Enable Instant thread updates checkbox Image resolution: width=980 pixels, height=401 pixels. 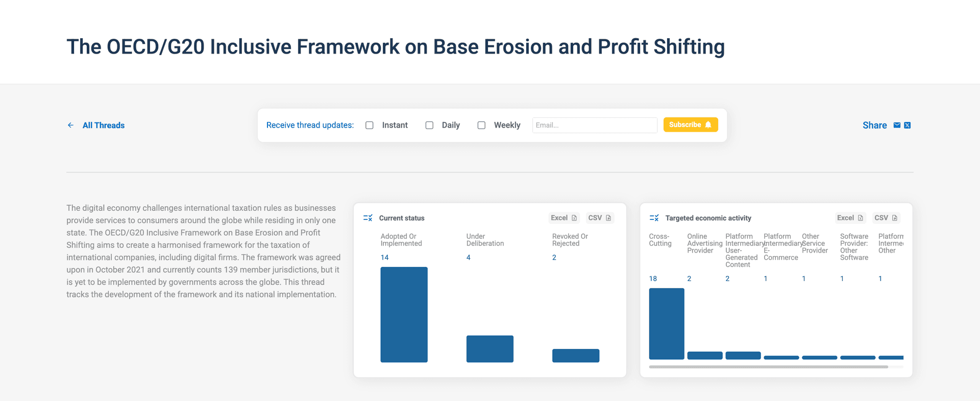(370, 125)
